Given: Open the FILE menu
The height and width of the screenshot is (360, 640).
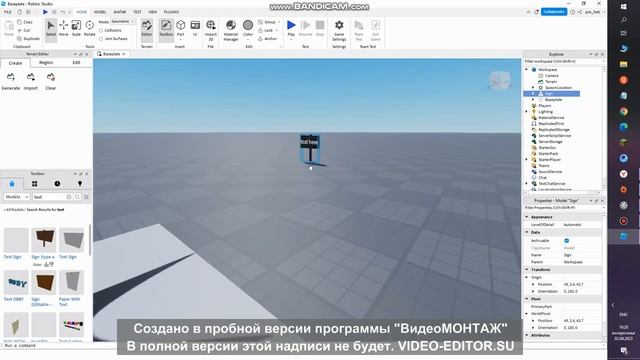Looking at the screenshot, I should (8, 12).
